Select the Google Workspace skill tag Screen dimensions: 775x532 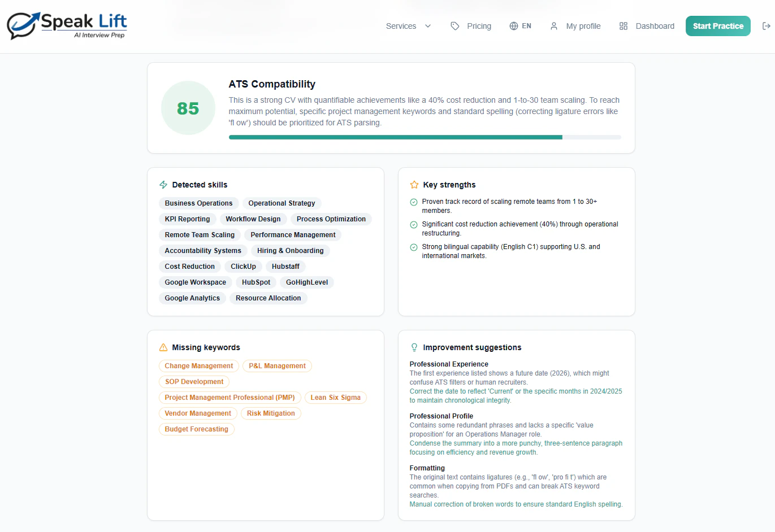(196, 282)
